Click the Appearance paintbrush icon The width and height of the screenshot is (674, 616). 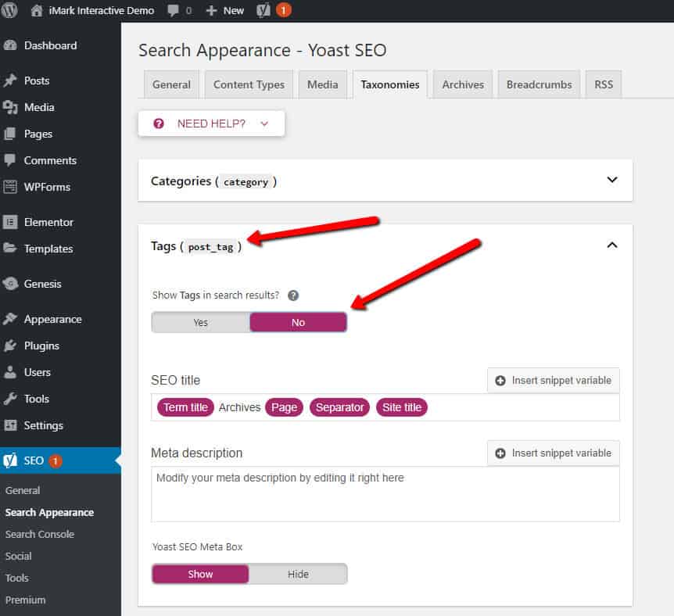pos(10,318)
